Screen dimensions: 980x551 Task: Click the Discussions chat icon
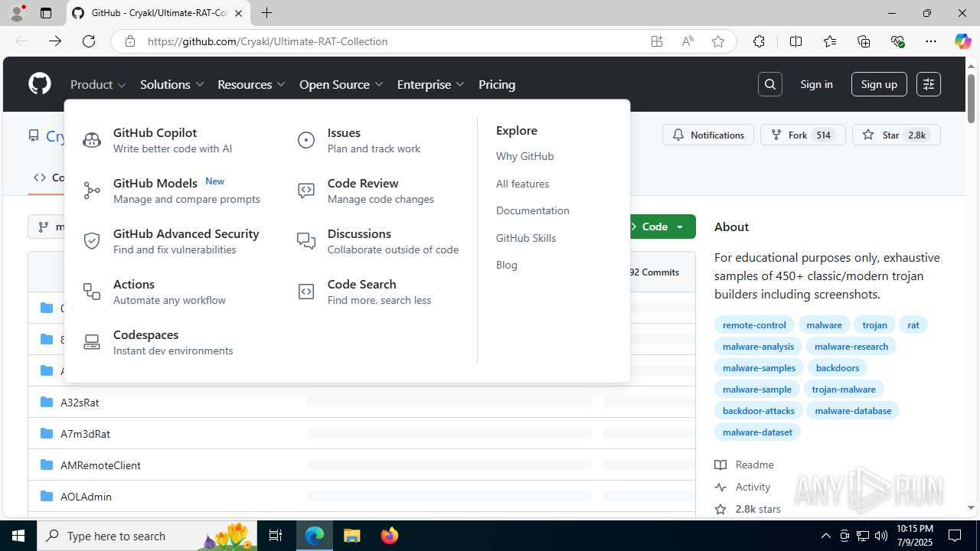pyautogui.click(x=306, y=241)
